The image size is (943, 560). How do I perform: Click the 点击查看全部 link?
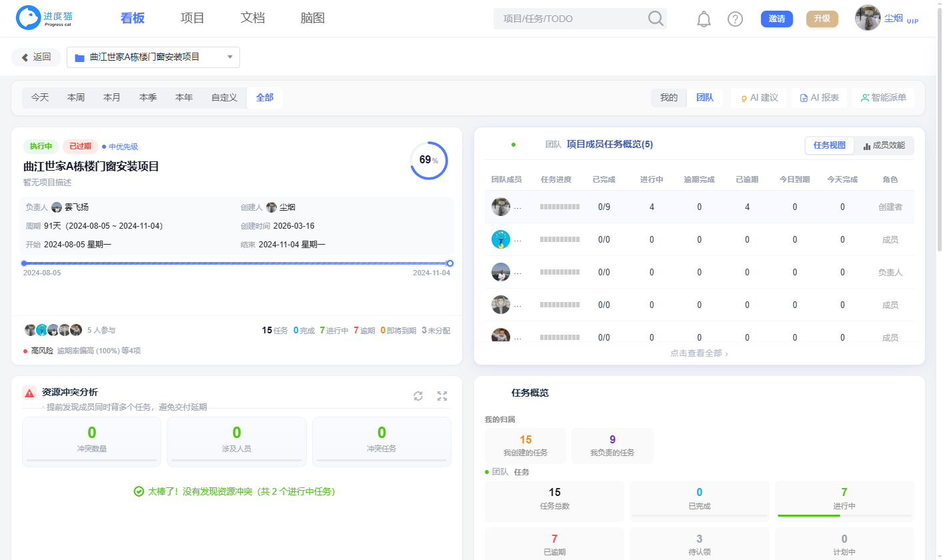[x=699, y=353]
